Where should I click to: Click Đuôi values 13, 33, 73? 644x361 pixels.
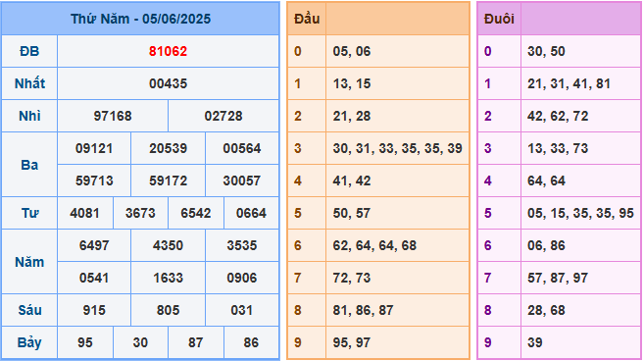[x=558, y=148]
